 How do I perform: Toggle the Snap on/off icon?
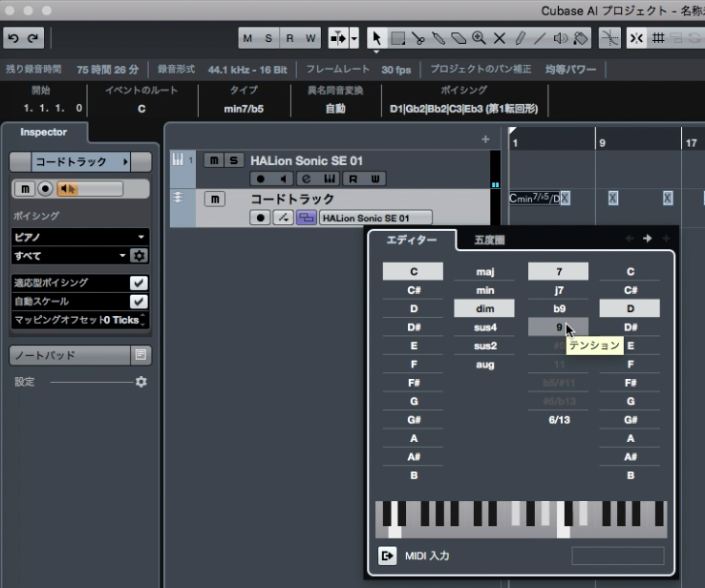click(x=636, y=38)
